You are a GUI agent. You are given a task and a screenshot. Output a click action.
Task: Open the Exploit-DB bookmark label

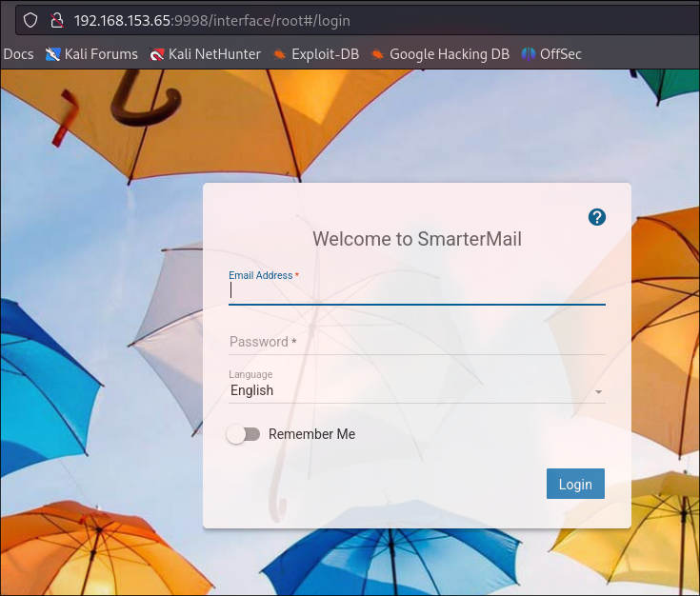(326, 54)
